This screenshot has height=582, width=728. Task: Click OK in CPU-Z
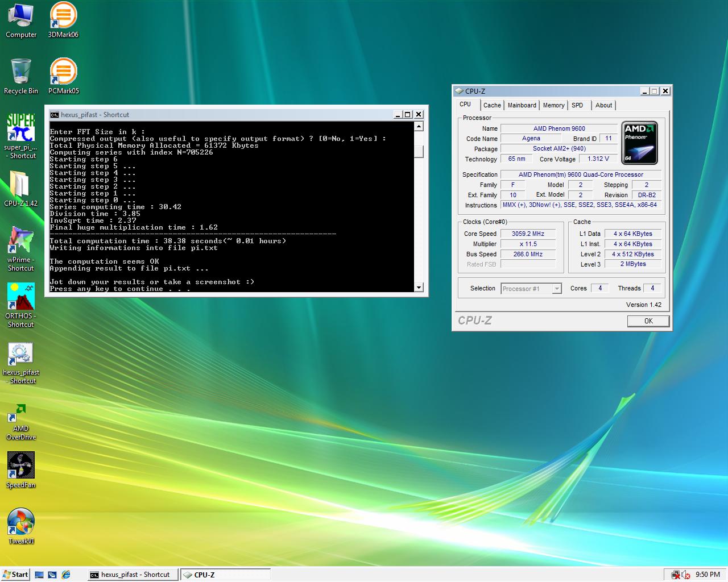[648, 321]
